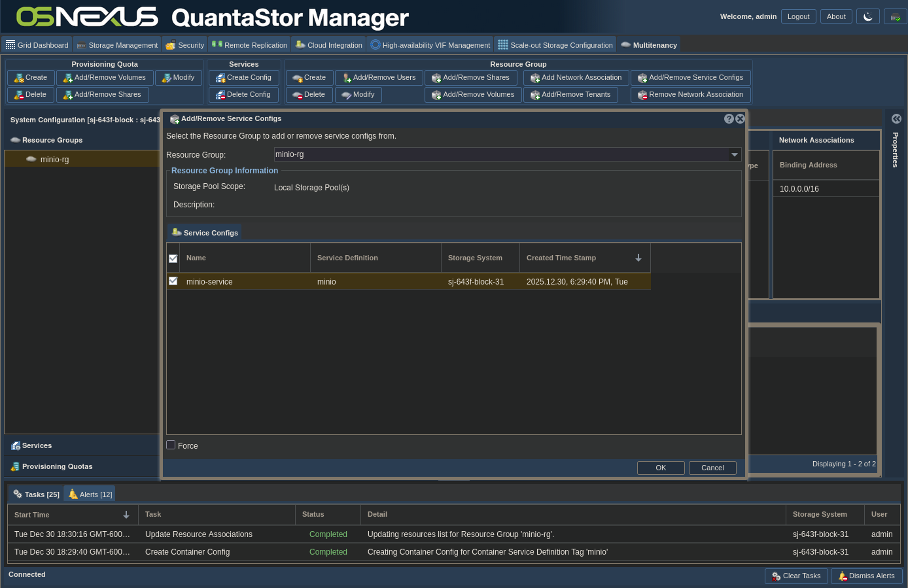The height and width of the screenshot is (588, 908).
Task: Toggle the select-all checkbox in table header
Action: pos(173,258)
